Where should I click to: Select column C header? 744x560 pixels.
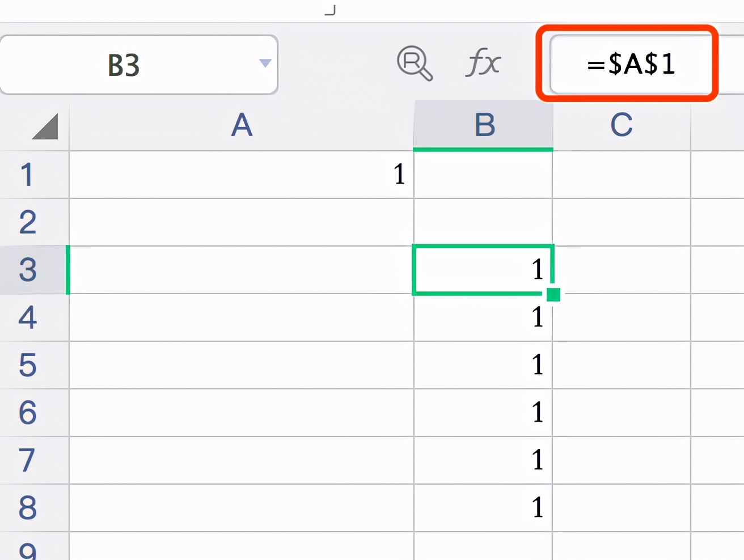[622, 126]
